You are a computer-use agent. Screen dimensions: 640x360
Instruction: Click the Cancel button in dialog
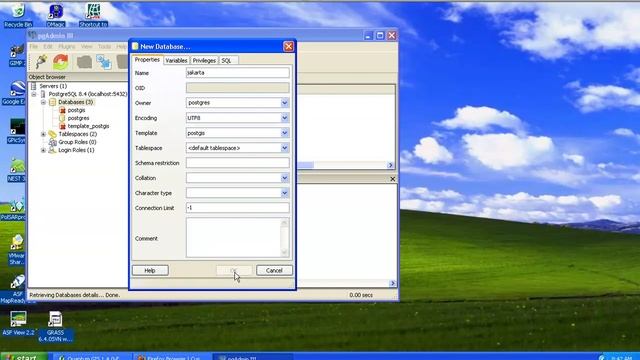pyautogui.click(x=274, y=270)
